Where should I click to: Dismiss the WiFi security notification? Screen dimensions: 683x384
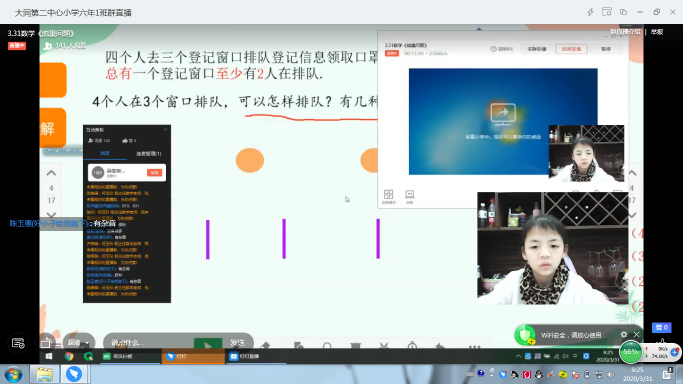tap(636, 334)
